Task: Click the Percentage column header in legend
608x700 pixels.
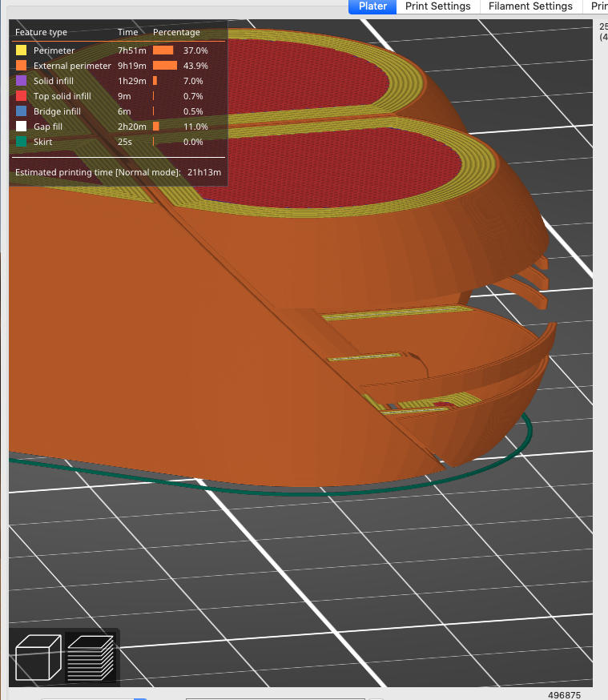Action: (176, 33)
